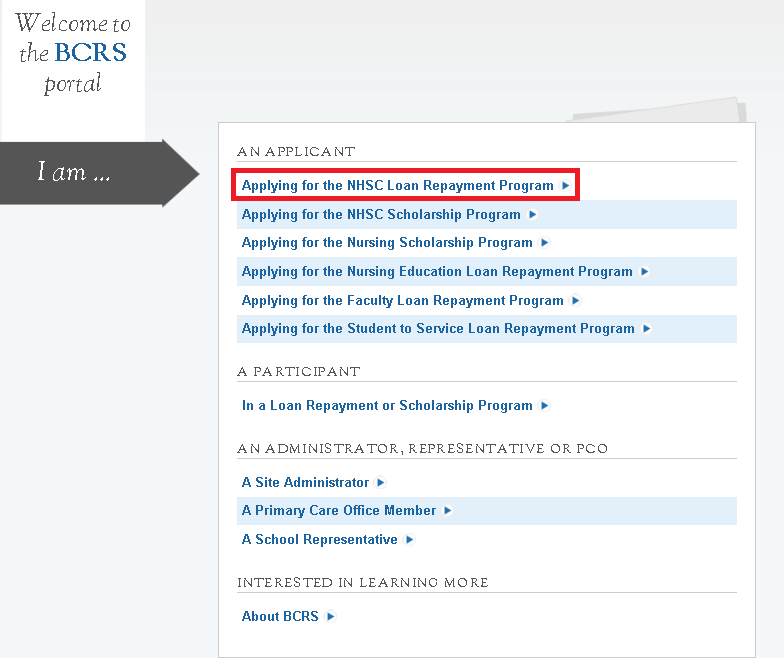Click the A PARTICIPANT section heading
The width and height of the screenshot is (784, 658).
[x=298, y=372]
